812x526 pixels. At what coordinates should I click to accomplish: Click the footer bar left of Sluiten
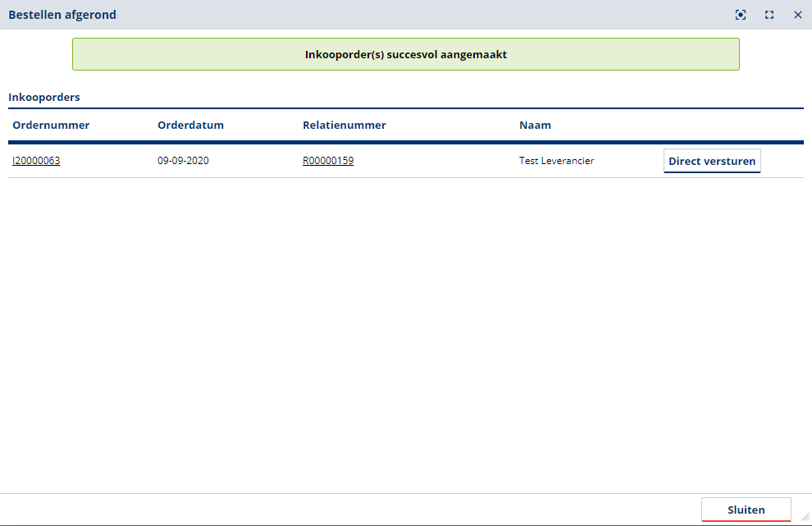coord(344,510)
